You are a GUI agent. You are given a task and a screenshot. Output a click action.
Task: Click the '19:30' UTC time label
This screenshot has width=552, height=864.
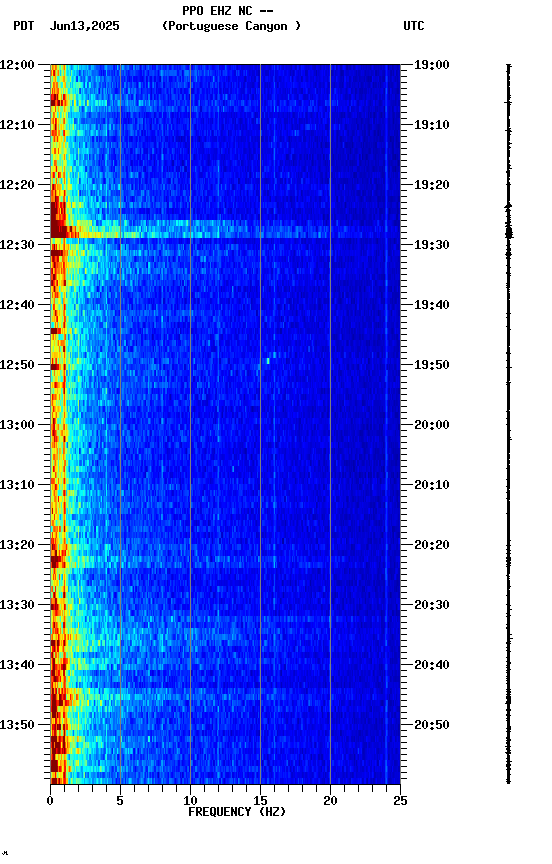(432, 245)
